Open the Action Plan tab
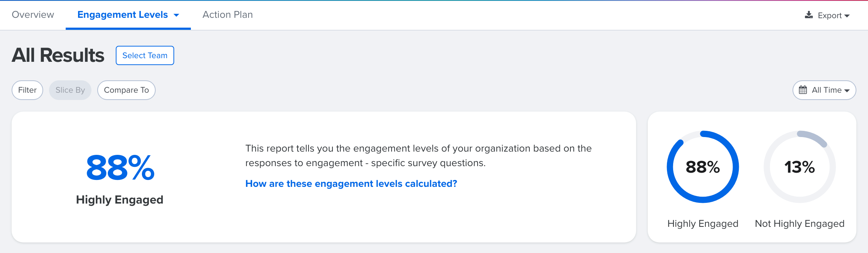Screen dimensions: 868x253 pos(228,15)
